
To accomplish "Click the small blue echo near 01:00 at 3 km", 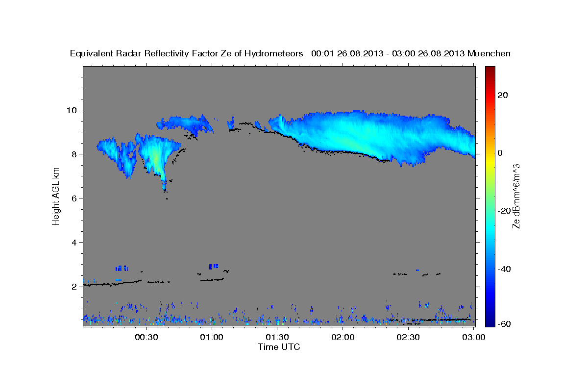I will pyautogui.click(x=214, y=266).
